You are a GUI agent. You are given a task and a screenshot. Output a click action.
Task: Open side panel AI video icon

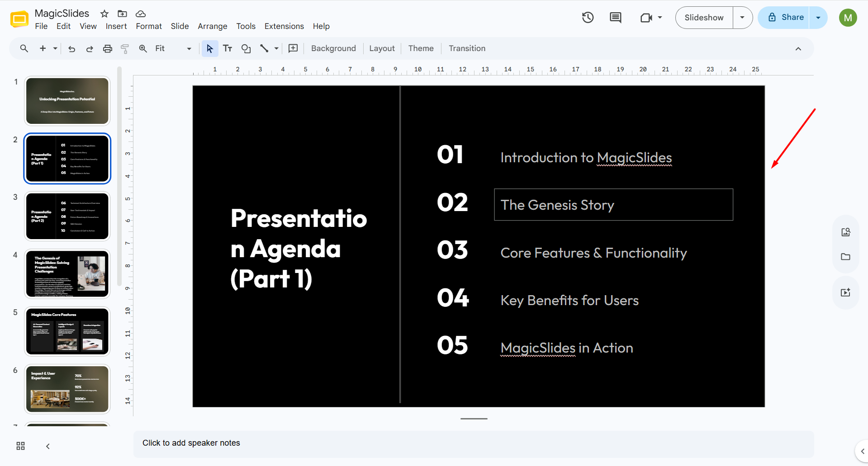846,292
